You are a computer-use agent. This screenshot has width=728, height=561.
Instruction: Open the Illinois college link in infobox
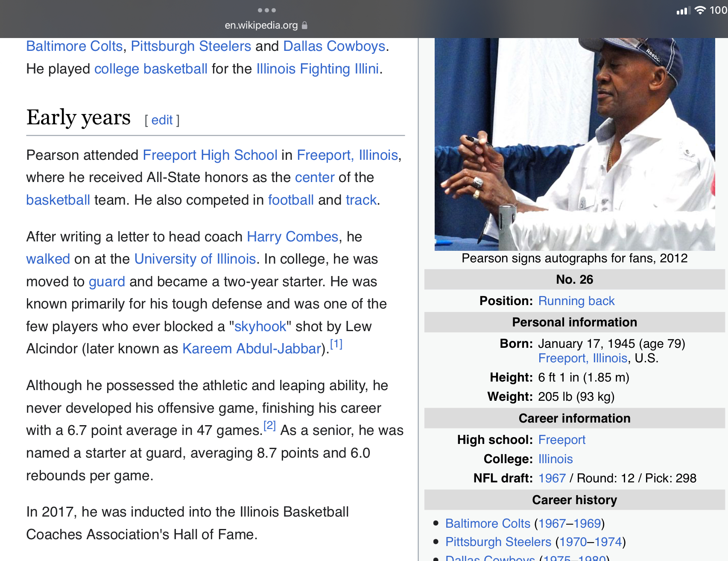point(555,459)
